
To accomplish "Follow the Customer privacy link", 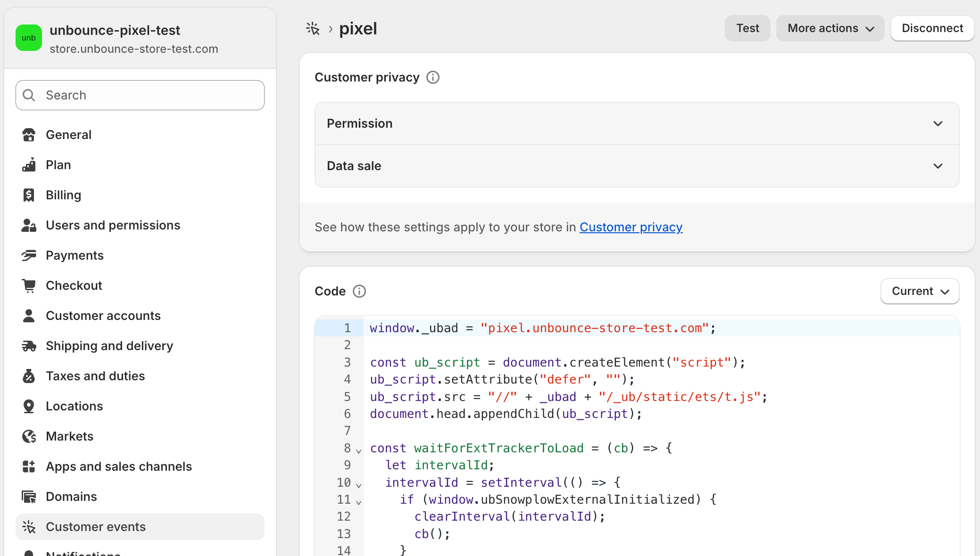I will click(631, 227).
